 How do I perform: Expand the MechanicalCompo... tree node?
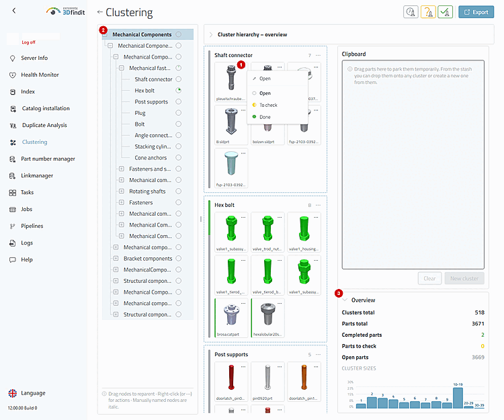(116, 269)
